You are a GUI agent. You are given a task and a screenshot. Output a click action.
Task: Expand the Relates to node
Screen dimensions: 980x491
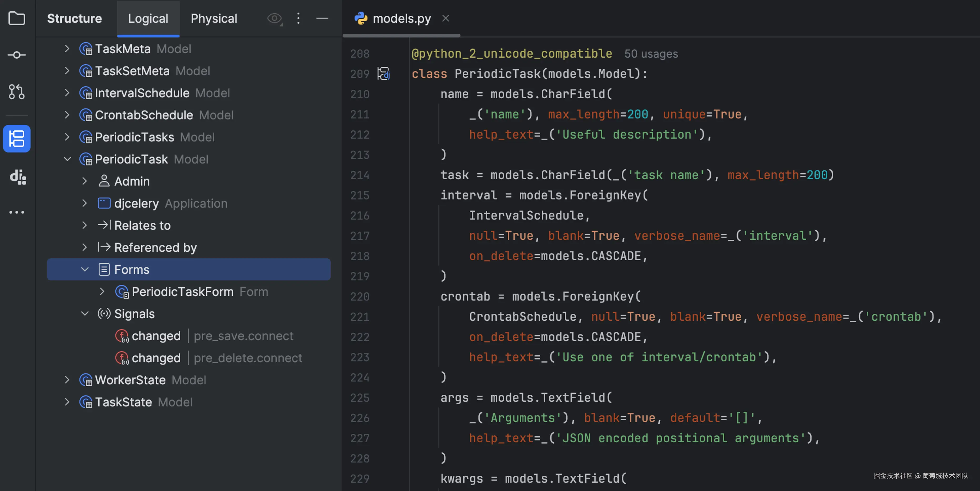[x=85, y=225]
